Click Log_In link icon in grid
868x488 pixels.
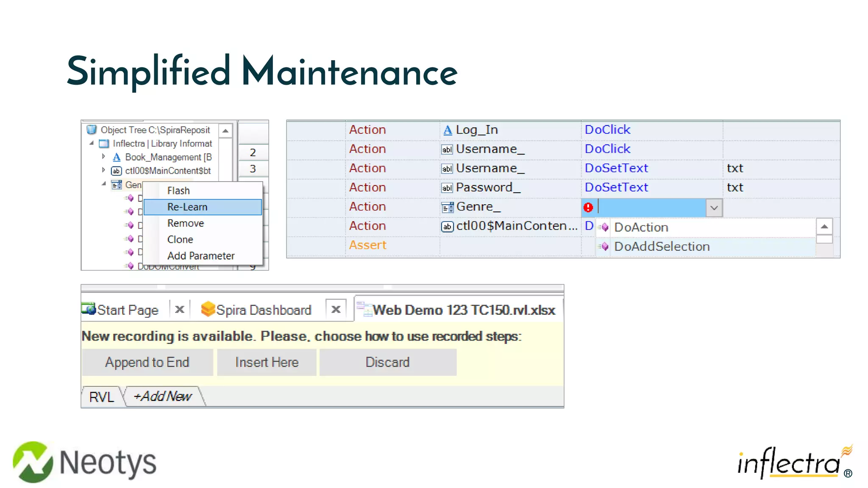(x=448, y=130)
